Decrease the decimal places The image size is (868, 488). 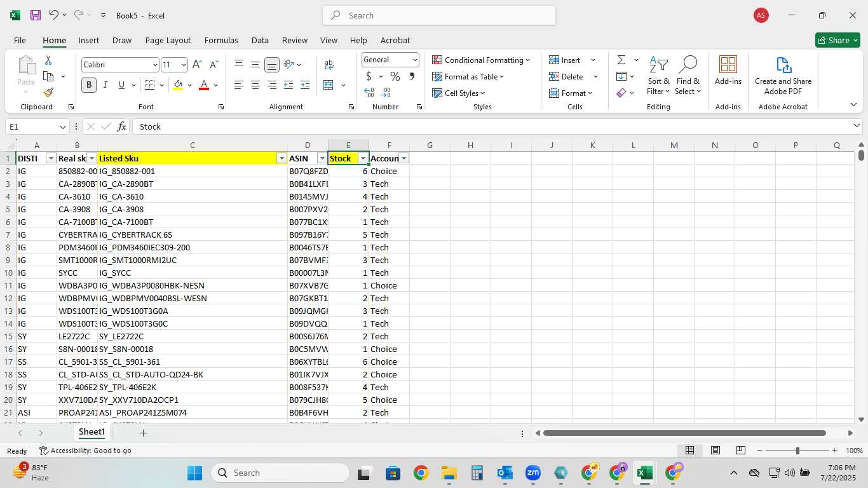pyautogui.click(x=386, y=93)
